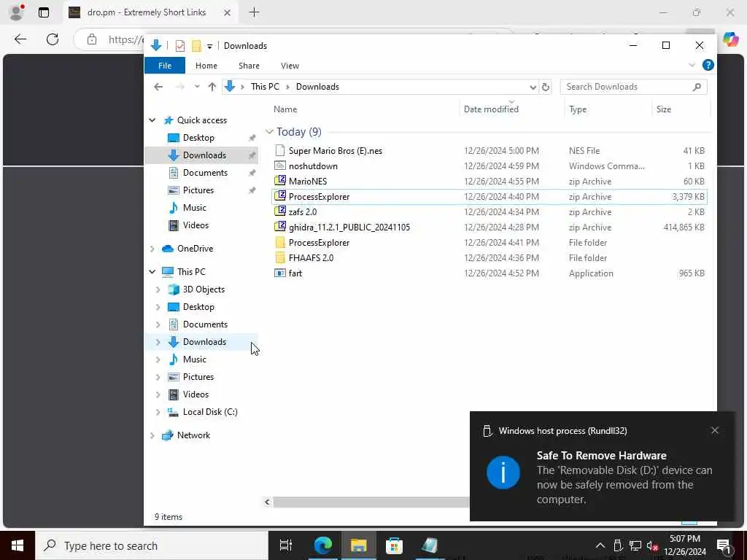
Task: Select Desktop under Quick access
Action: 198,138
